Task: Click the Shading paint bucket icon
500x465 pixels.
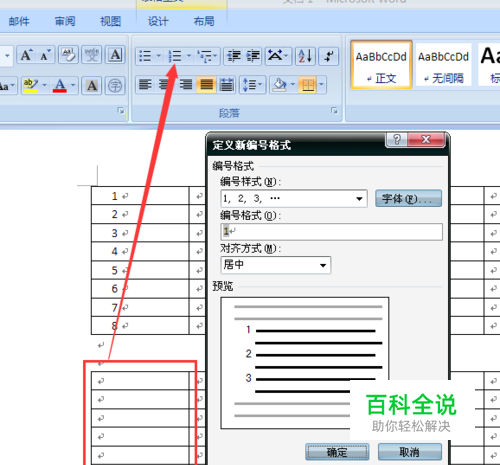Action: pyautogui.click(x=279, y=85)
